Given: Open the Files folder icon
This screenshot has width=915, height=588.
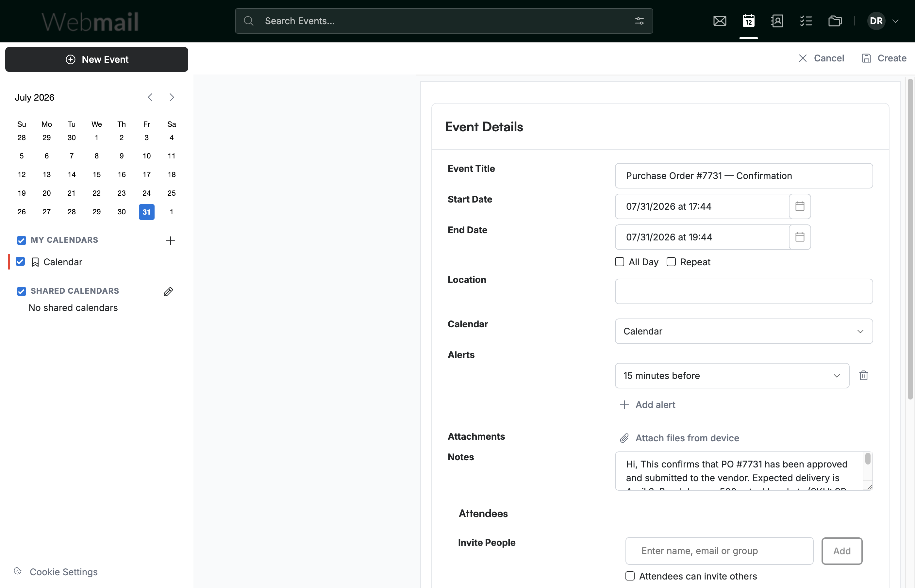Looking at the screenshot, I should (x=835, y=21).
